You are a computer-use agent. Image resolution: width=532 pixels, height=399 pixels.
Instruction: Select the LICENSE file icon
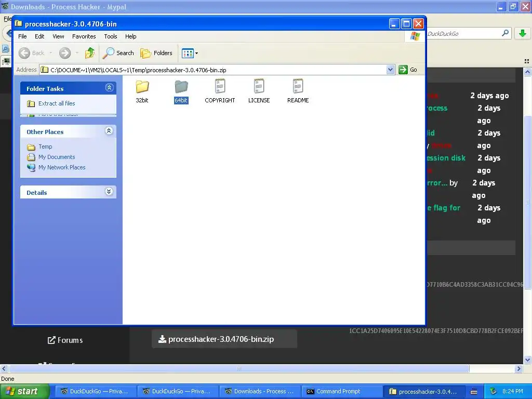pos(259,86)
